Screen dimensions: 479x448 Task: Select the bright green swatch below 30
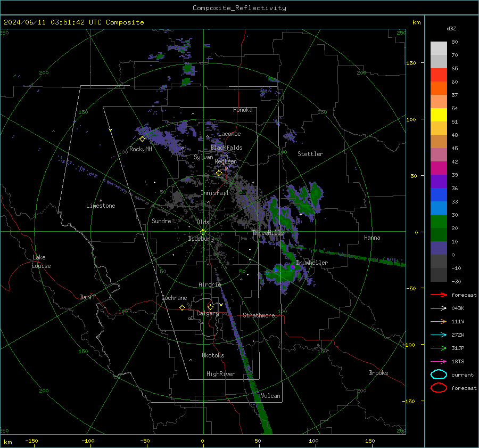(439, 222)
